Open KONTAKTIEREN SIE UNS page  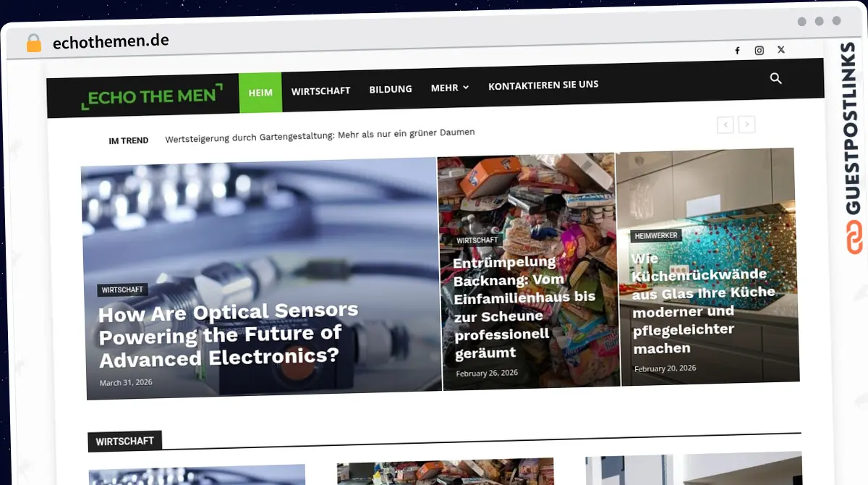point(543,85)
